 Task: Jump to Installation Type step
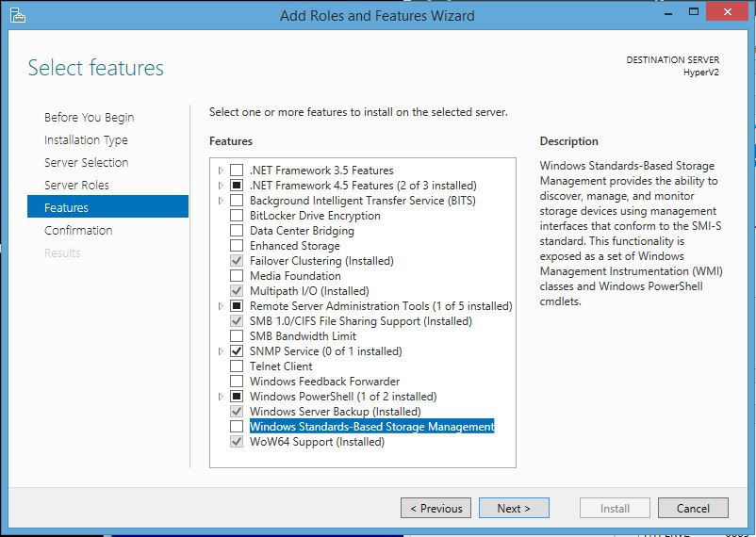click(86, 140)
